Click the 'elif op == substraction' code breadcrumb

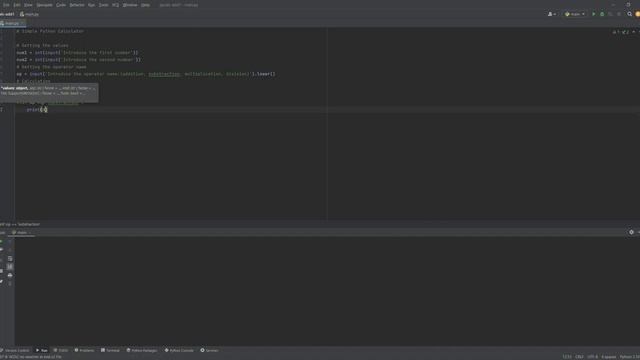pyautogui.click(x=20, y=224)
